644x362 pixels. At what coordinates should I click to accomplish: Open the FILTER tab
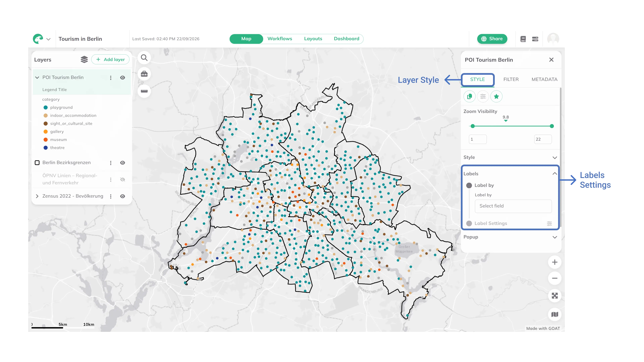coord(511,79)
